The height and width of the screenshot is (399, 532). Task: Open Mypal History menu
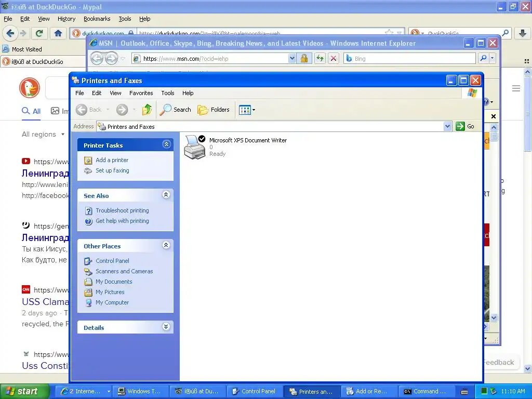(x=66, y=19)
